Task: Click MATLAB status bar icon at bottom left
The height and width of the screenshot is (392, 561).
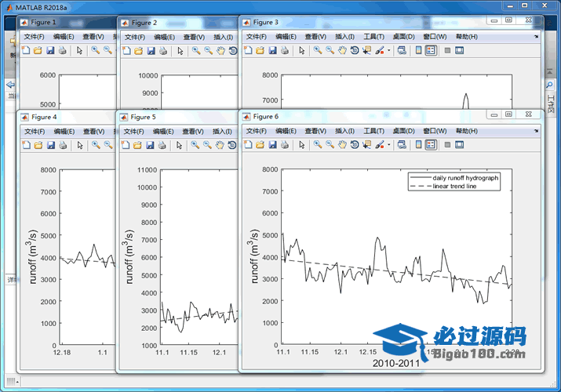Action: pyautogui.click(x=11, y=382)
